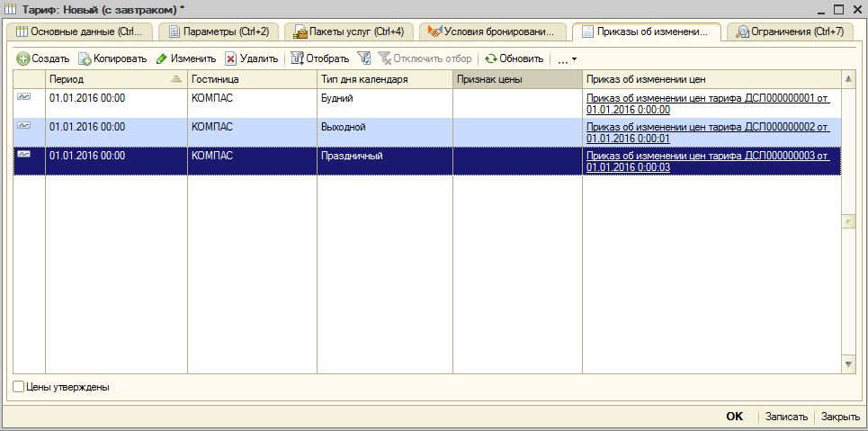Click the OK button

[x=734, y=417]
